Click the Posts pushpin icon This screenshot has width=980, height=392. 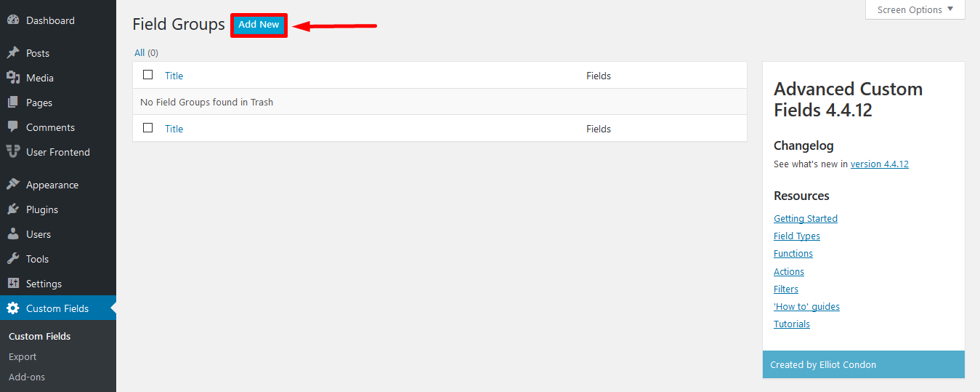tap(13, 53)
